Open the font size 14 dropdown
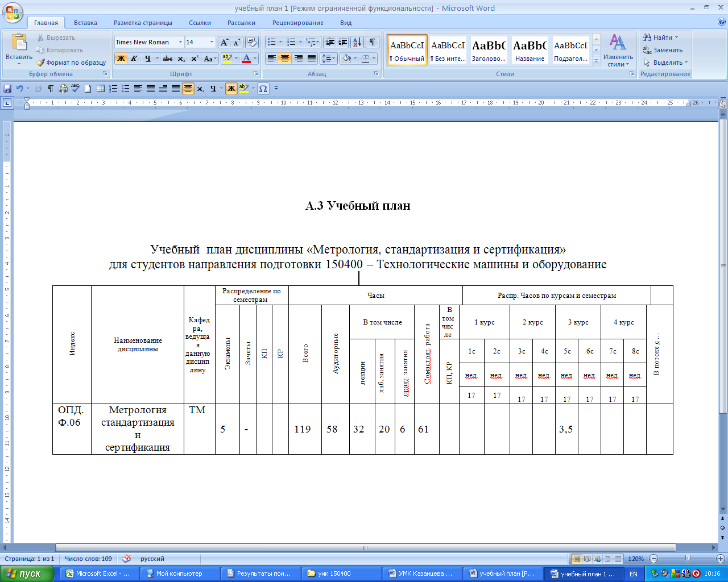The image size is (728, 582). click(212, 42)
